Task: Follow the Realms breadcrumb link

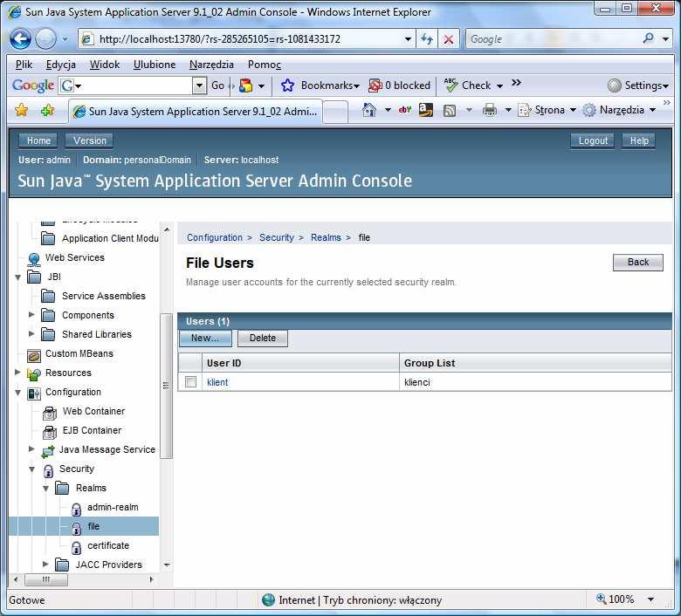Action: pyautogui.click(x=326, y=237)
